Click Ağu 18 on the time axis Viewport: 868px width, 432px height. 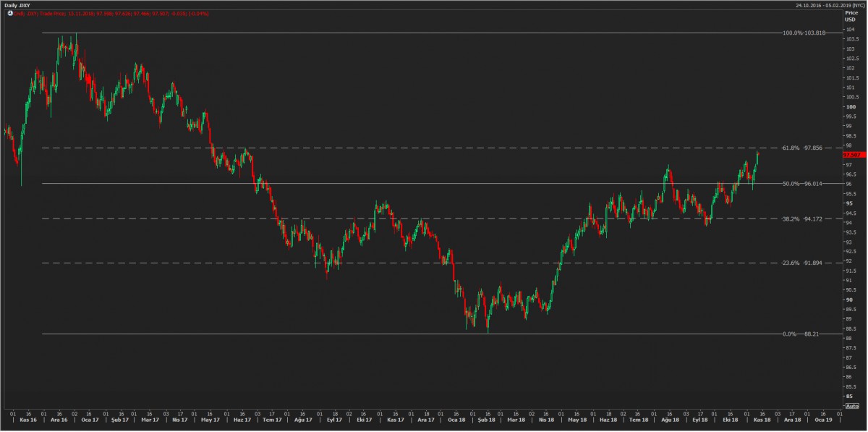coord(670,420)
